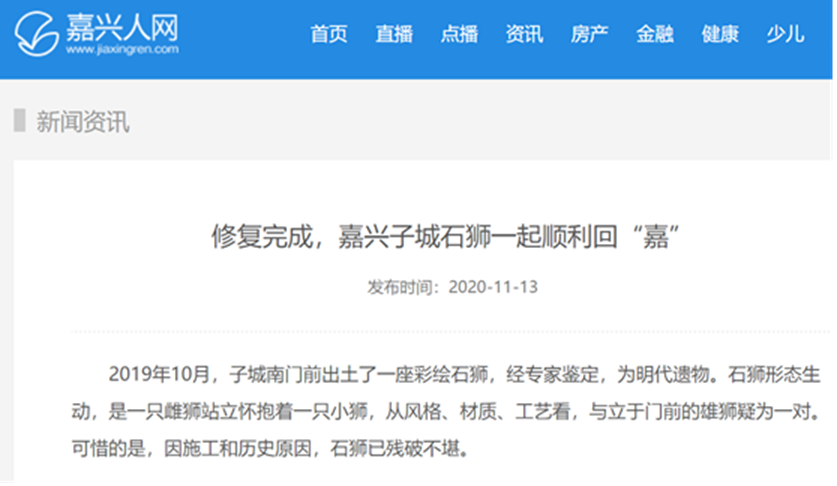Open the 健康 navigation item
This screenshot has height=486, width=837.
click(x=720, y=34)
